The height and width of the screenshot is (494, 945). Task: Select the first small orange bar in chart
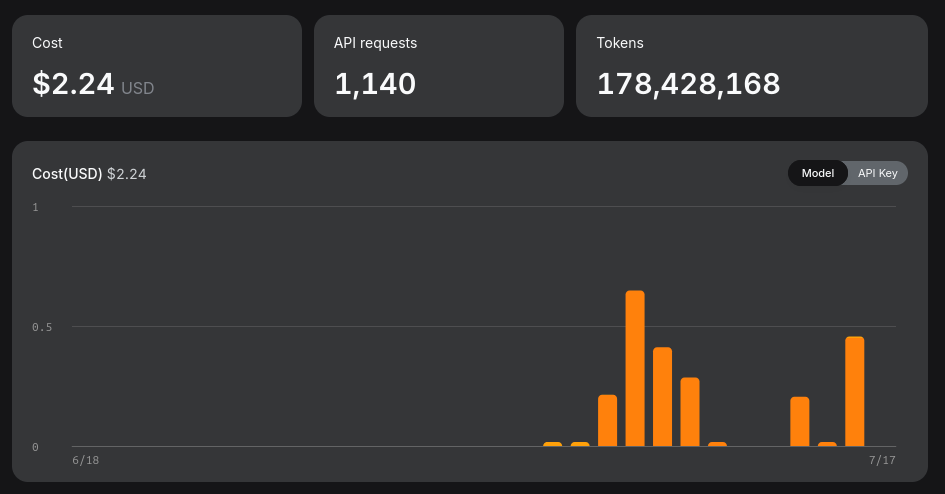[x=553, y=445]
